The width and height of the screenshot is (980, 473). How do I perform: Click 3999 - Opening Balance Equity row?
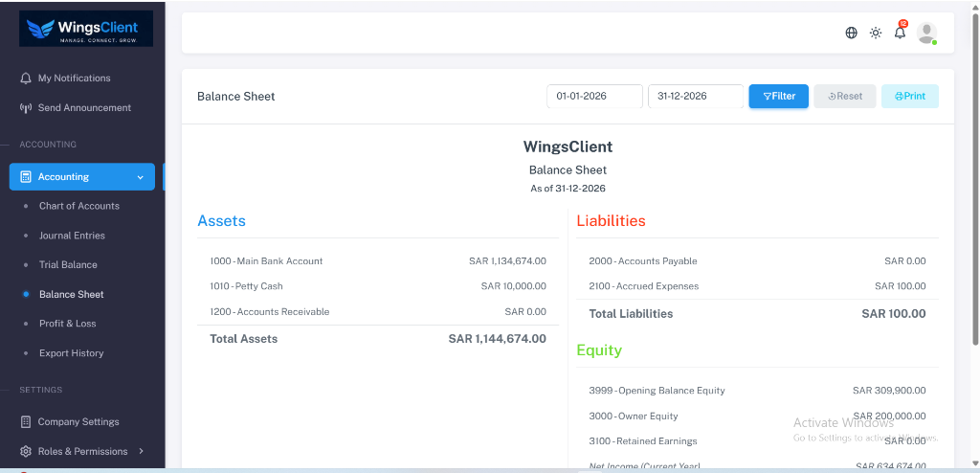[758, 391]
